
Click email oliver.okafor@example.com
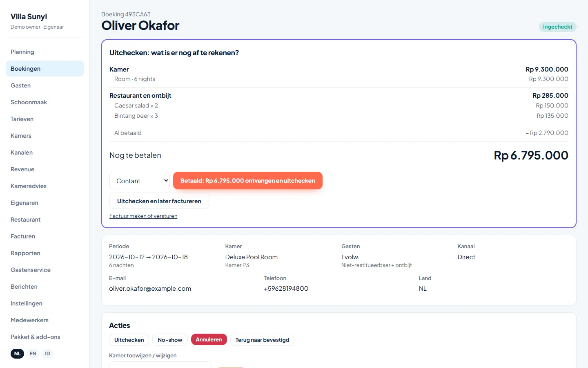pos(150,289)
